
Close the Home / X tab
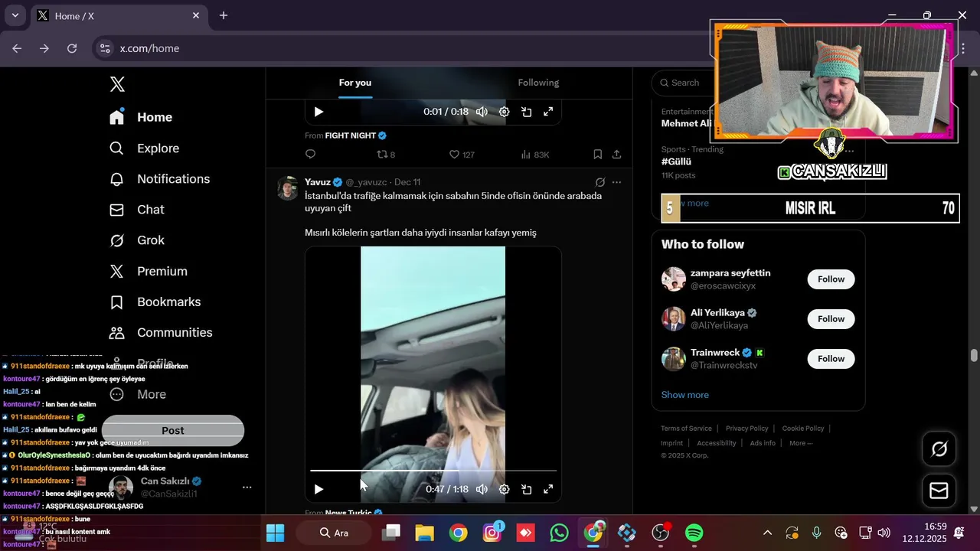pos(196,15)
